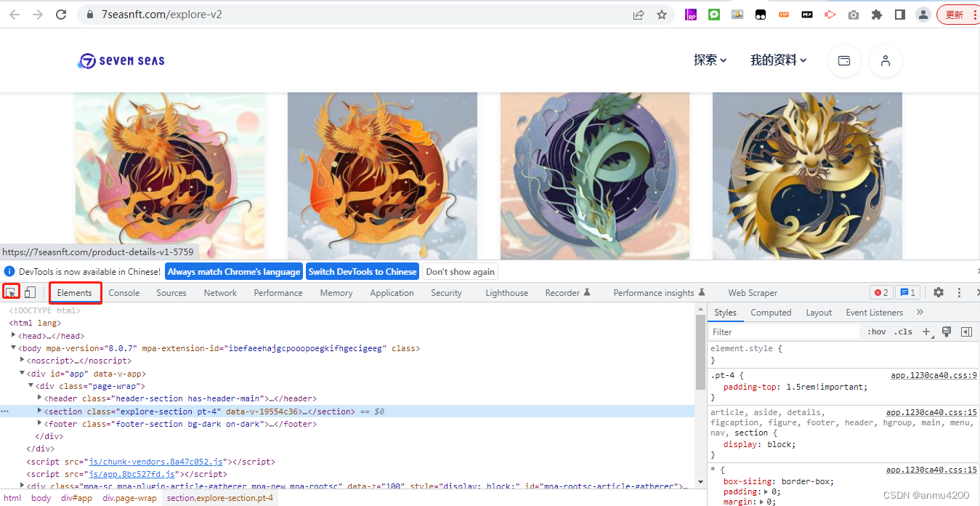Image resolution: width=980 pixels, height=506 pixels.
Task: Click the Styles Filter input field
Action: coord(784,332)
